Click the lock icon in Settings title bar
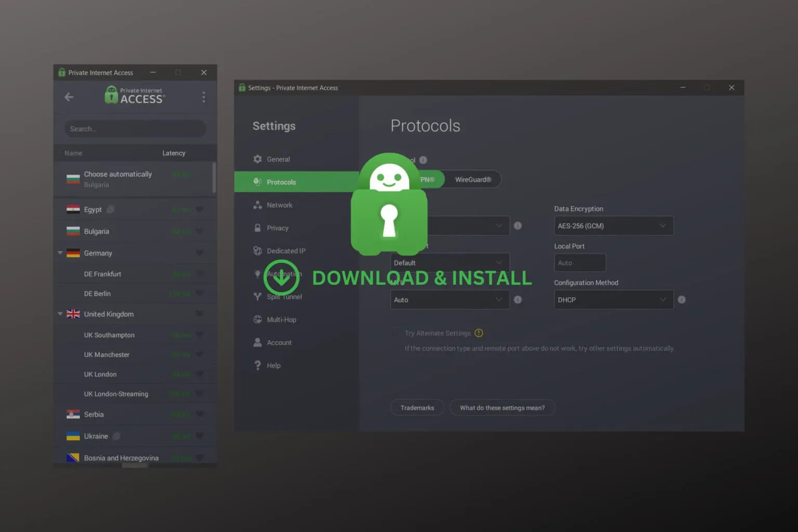This screenshot has width=798, height=532. pos(242,88)
